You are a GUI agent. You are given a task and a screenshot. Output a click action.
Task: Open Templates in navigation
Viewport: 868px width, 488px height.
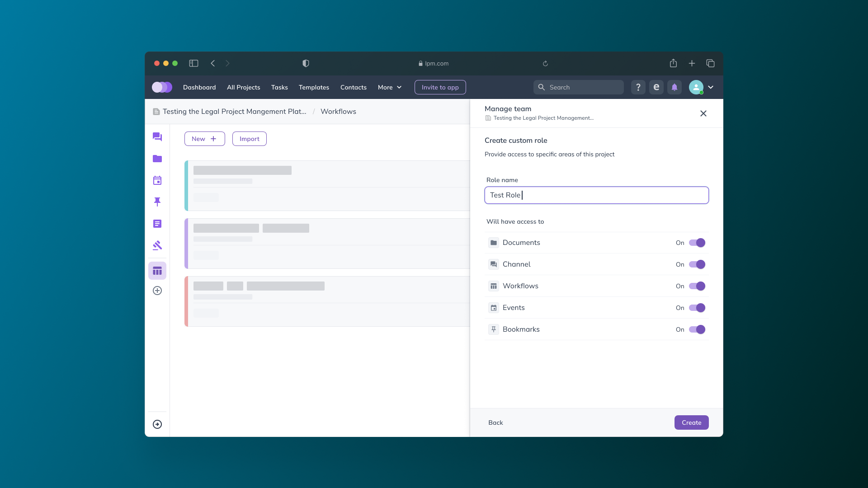[314, 87]
